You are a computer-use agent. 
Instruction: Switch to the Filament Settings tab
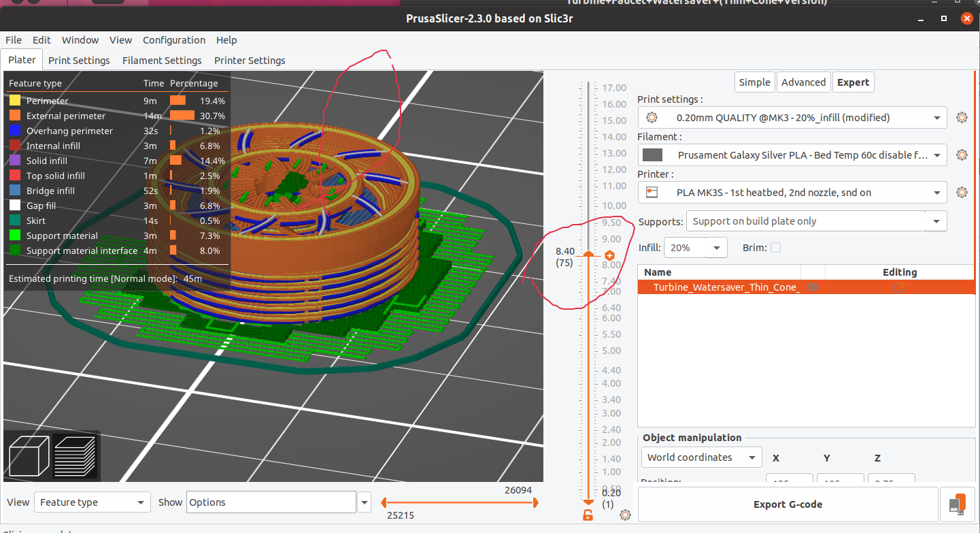pyautogui.click(x=162, y=60)
